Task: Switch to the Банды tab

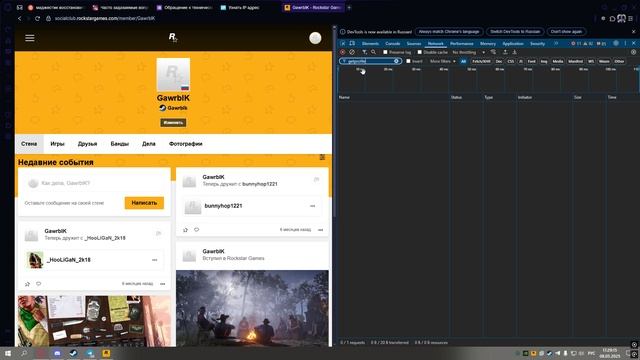Action: pyautogui.click(x=120, y=144)
